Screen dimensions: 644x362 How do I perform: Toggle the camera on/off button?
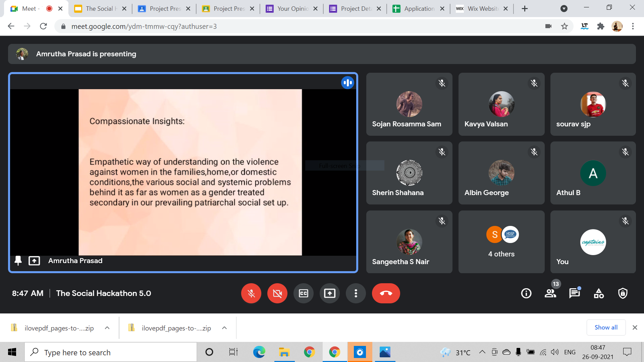(277, 293)
